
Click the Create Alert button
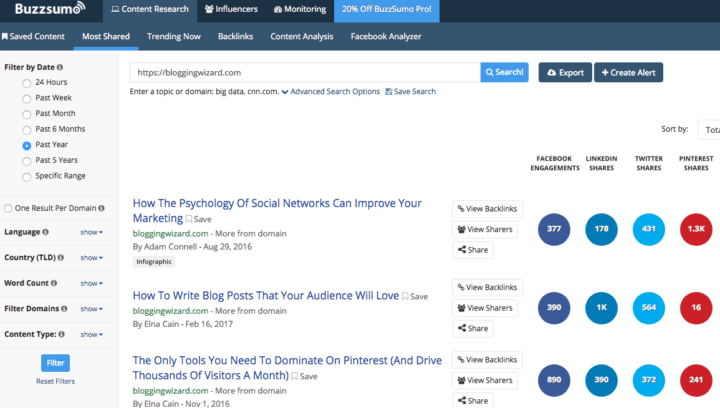628,73
